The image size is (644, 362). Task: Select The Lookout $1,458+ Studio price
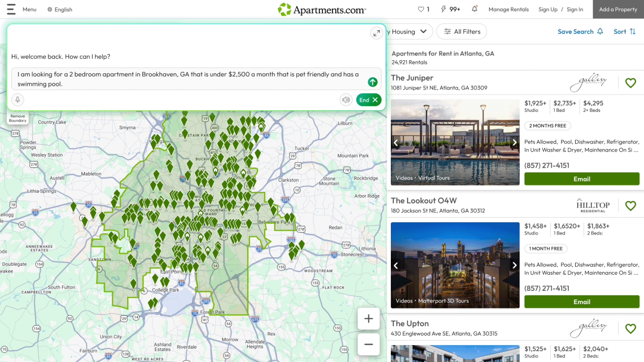pos(536,229)
